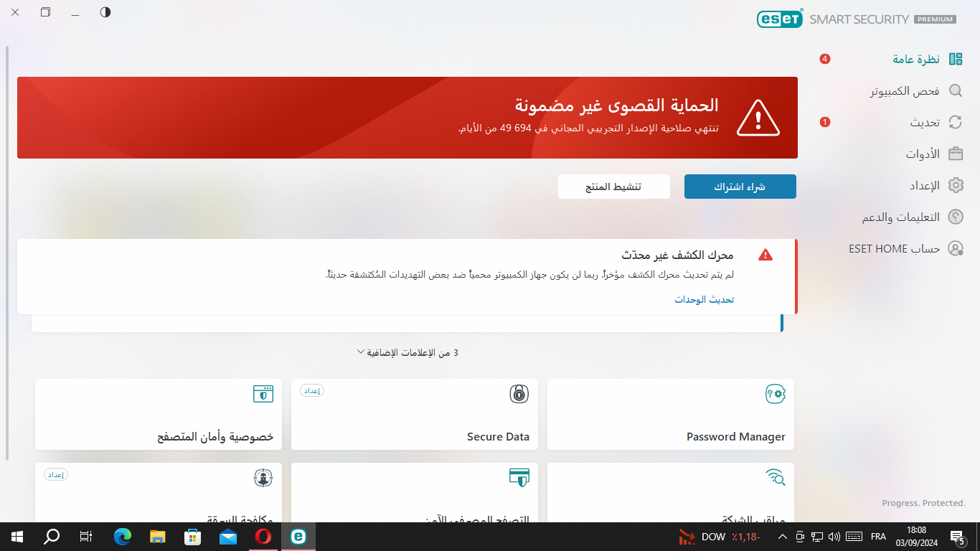Click the buy subscription (شراء اشتراك) button
This screenshot has width=980, height=551.
(740, 187)
